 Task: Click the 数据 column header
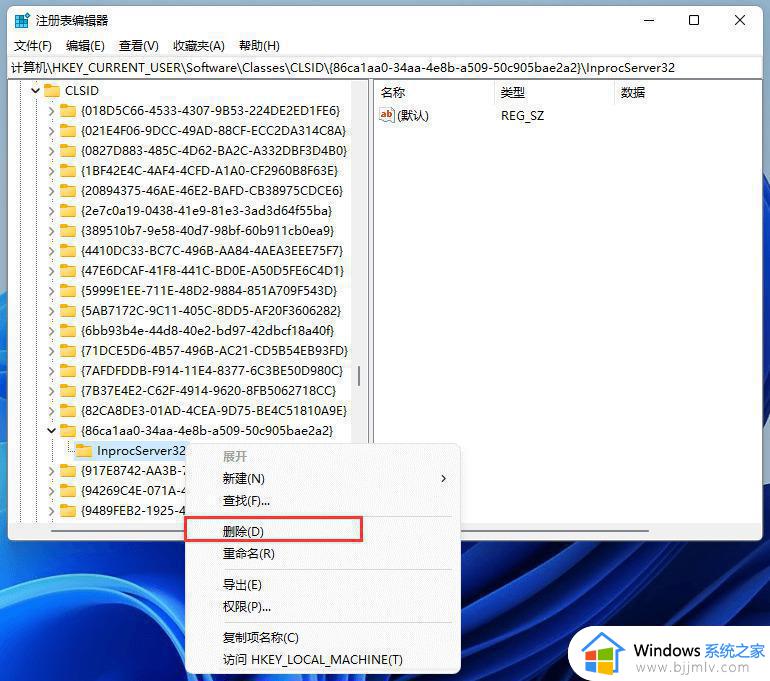point(632,92)
